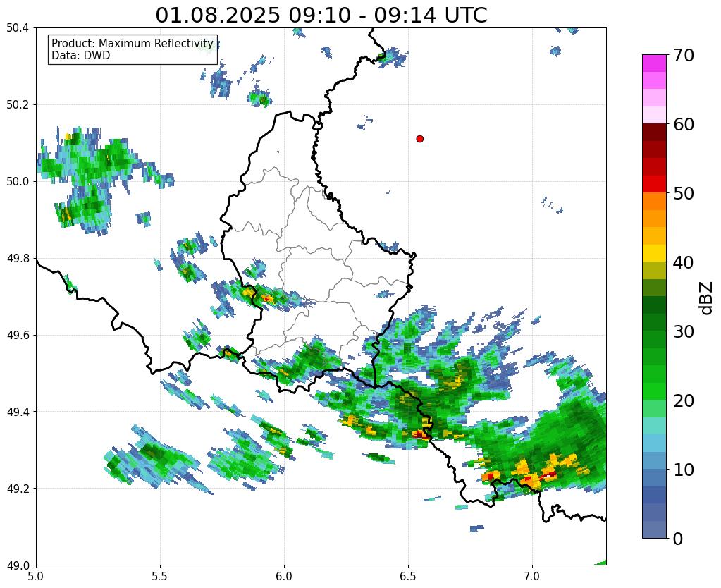Click the 49.4 latitude tick label
This screenshot has height=588, width=721.
click(18, 412)
